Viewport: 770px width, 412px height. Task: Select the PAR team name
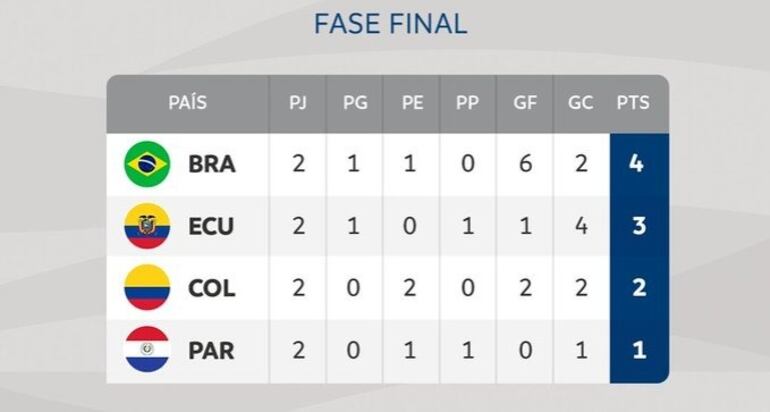pyautogui.click(x=212, y=351)
